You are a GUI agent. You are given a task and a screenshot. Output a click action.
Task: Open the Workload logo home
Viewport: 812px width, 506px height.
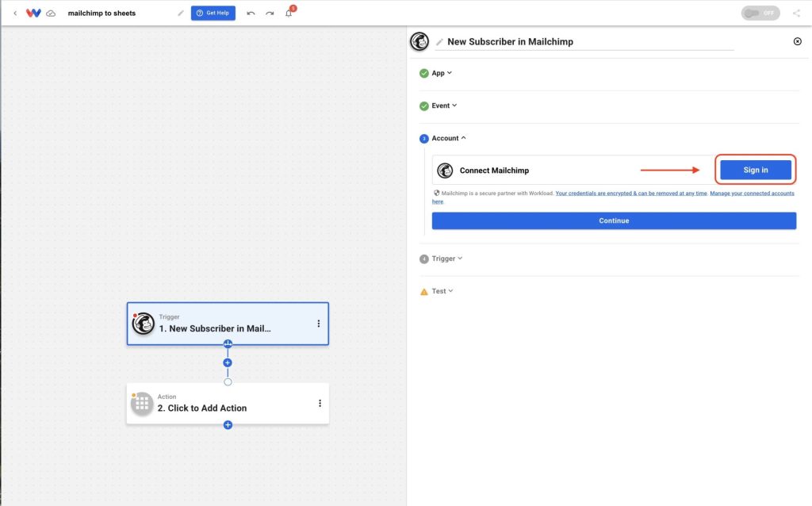tap(33, 13)
